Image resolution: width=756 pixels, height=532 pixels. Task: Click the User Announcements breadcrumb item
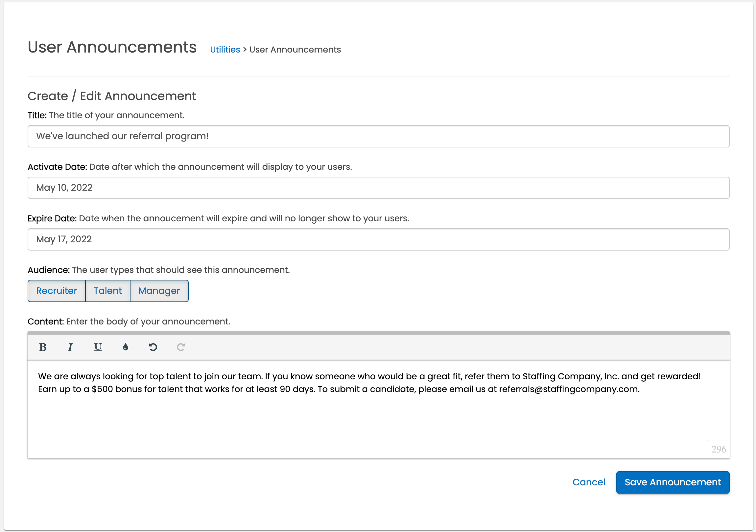coord(295,50)
